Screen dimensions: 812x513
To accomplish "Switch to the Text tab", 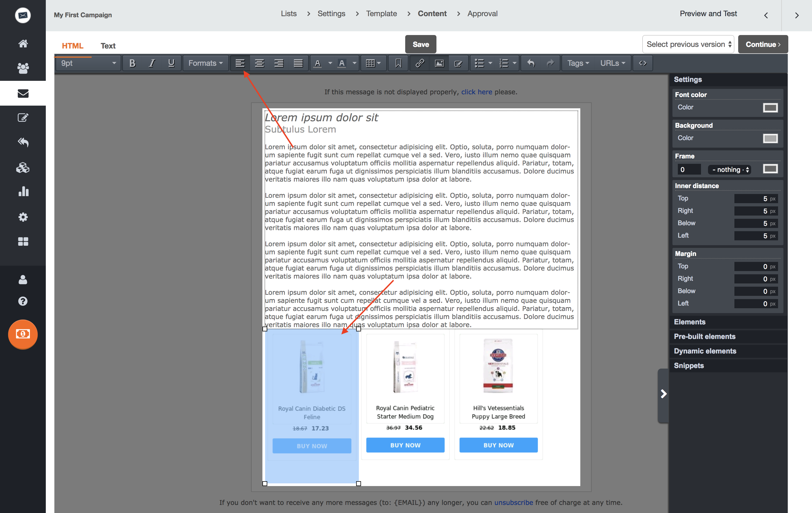I will (x=108, y=46).
